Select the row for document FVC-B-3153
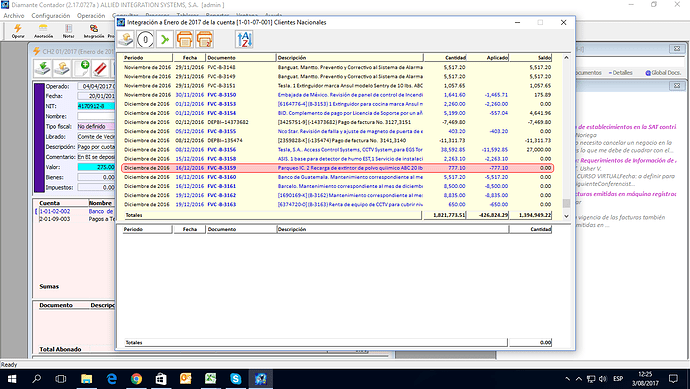The width and height of the screenshot is (690, 389). pyautogui.click(x=337, y=104)
